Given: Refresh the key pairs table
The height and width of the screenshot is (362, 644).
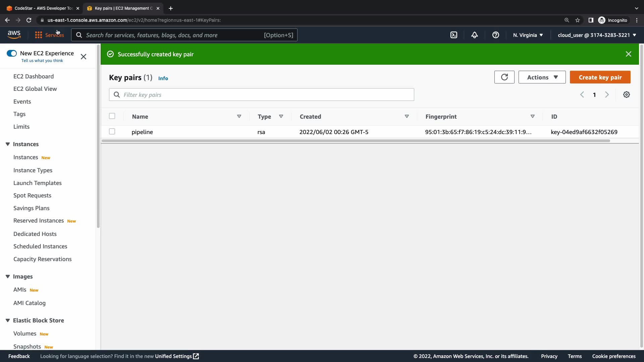Looking at the screenshot, I should 504,77.
